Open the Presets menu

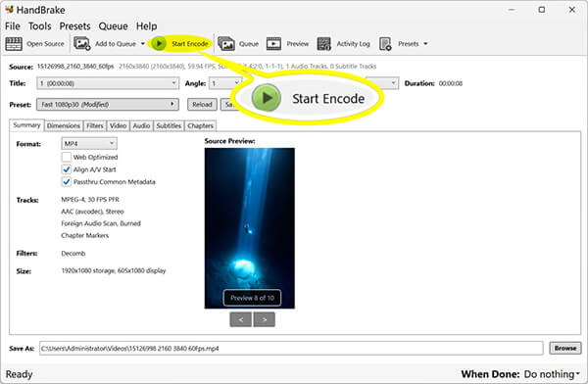pos(75,26)
